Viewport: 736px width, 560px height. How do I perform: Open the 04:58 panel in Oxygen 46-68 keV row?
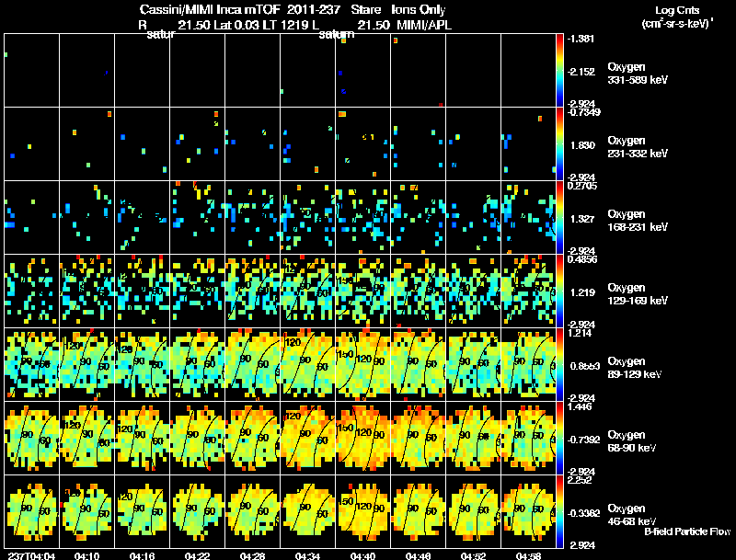click(528, 511)
